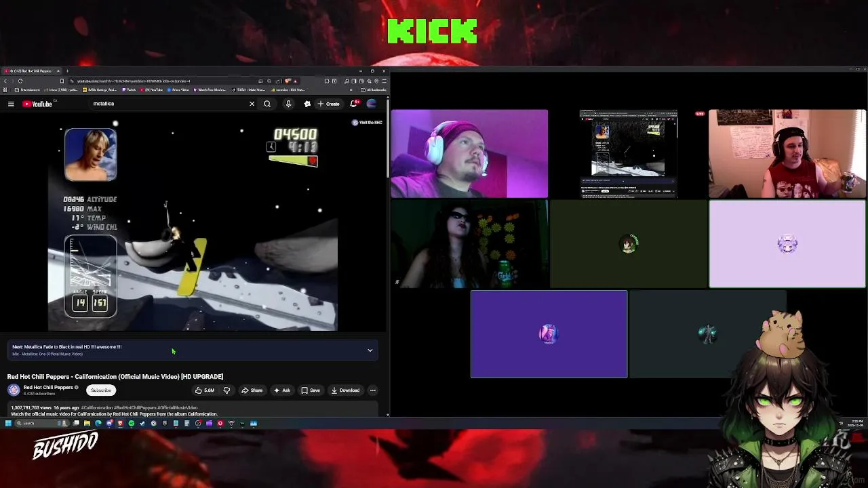Image resolution: width=868 pixels, height=488 pixels.
Task: Download the Californication video
Action: click(346, 390)
